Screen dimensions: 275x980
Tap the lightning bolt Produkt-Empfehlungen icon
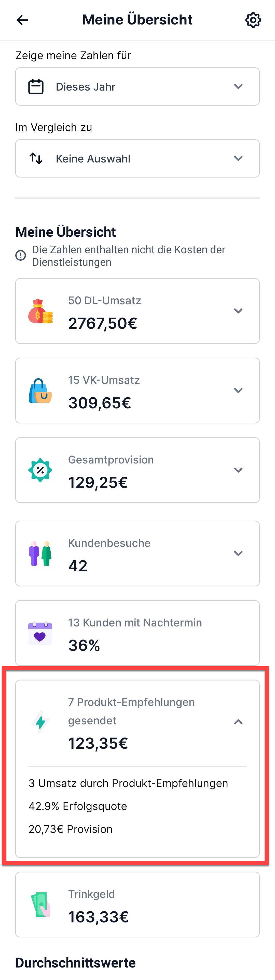40,722
